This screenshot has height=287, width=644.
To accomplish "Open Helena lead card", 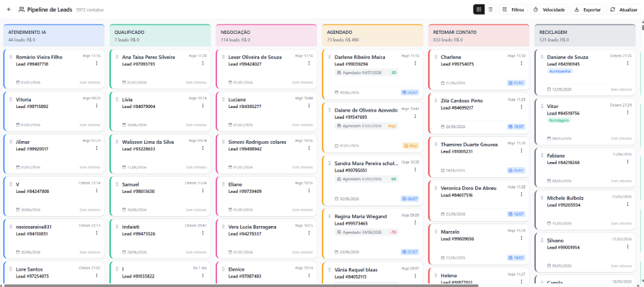I will pos(479,276).
